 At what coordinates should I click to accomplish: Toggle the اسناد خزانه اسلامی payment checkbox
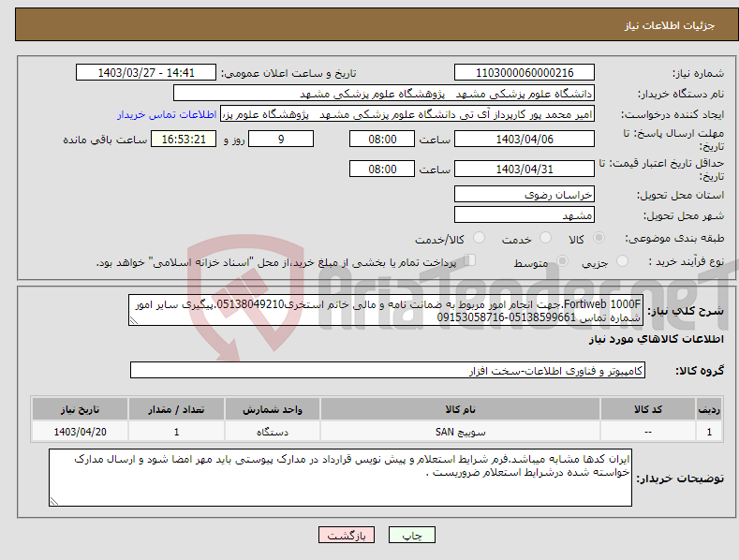point(470,260)
